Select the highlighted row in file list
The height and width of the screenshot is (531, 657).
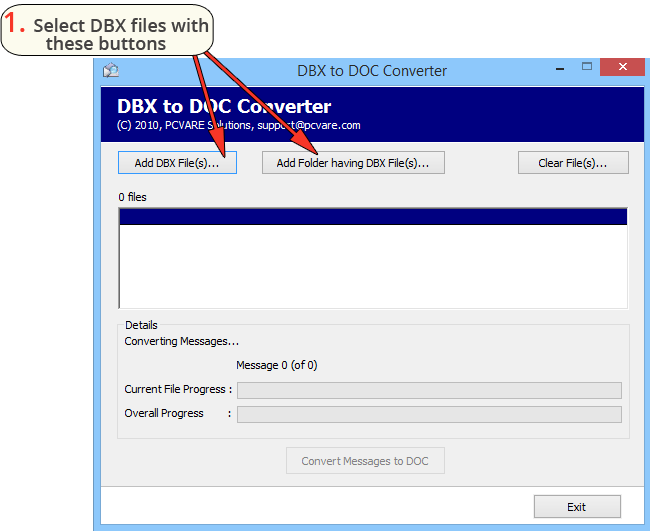click(373, 217)
